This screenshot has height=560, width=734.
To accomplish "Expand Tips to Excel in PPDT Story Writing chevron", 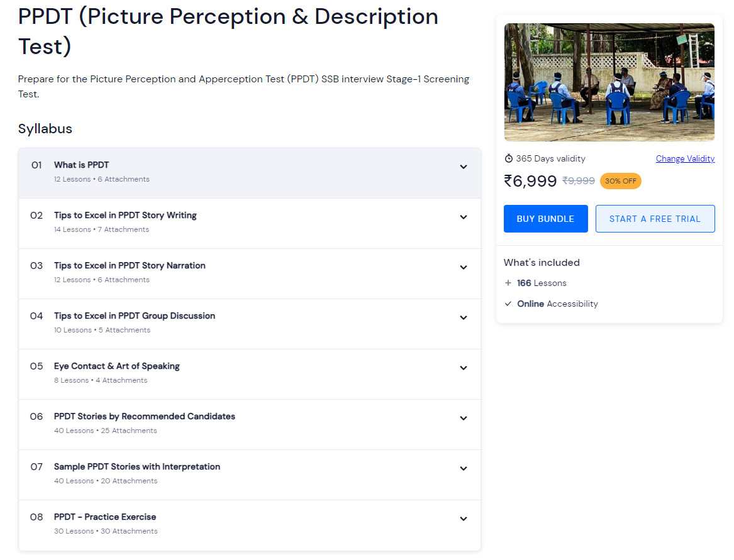I will point(464,217).
